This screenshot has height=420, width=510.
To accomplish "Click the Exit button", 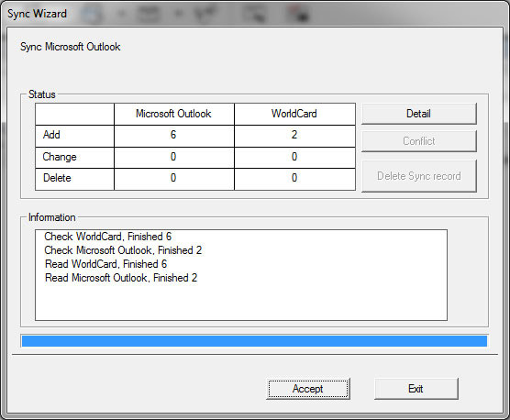I will click(416, 389).
